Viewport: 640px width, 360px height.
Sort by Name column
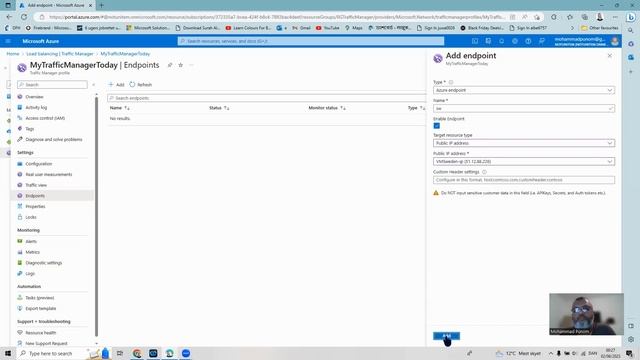click(120, 108)
